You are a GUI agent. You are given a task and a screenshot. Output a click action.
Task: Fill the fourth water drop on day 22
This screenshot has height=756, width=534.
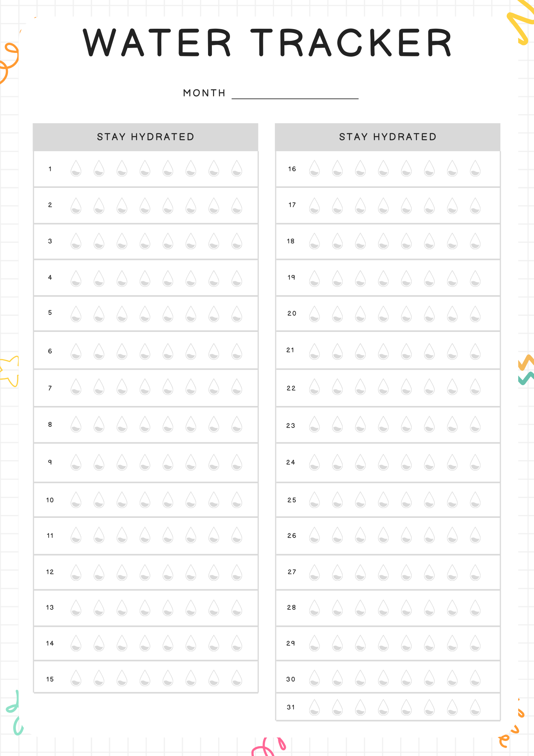click(383, 387)
